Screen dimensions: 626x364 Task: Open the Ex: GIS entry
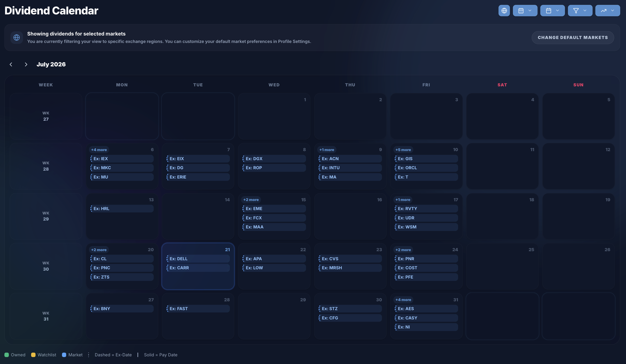tap(426, 159)
